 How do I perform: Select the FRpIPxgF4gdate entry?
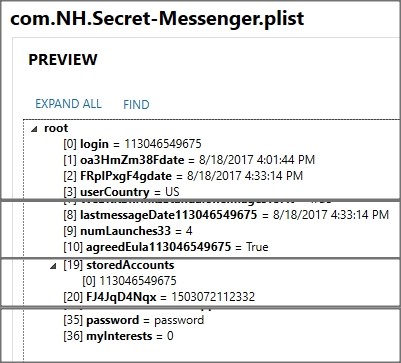(183, 176)
